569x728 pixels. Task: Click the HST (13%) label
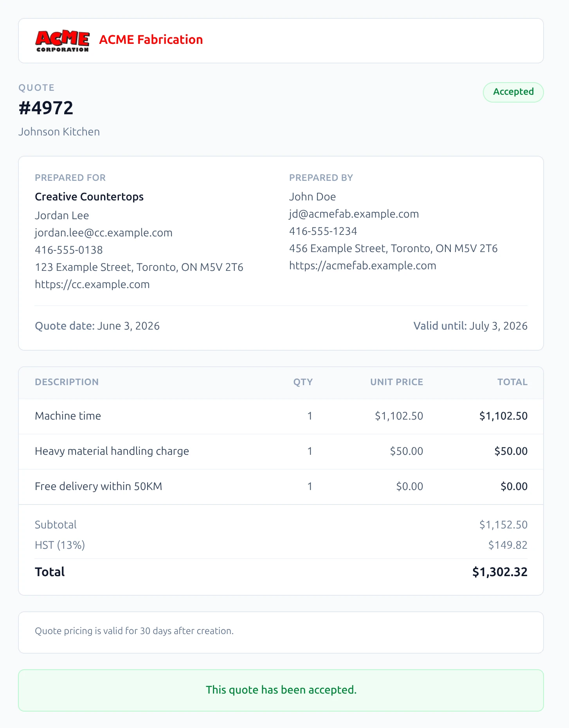[60, 545]
